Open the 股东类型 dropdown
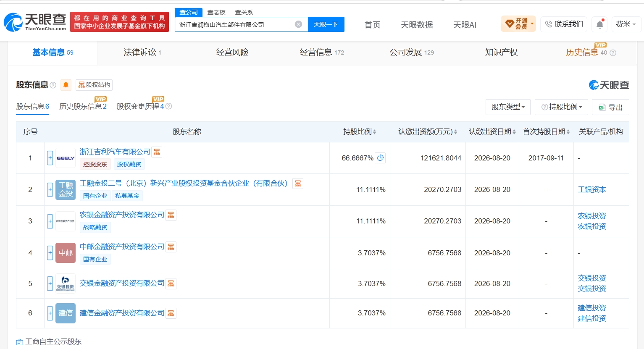Image resolution: width=644 pixels, height=349 pixels. pyautogui.click(x=508, y=107)
